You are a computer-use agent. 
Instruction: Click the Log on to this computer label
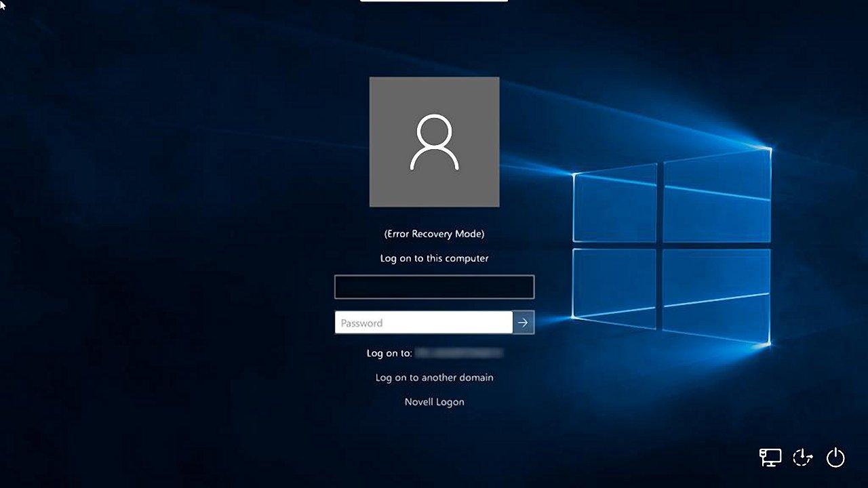point(434,258)
